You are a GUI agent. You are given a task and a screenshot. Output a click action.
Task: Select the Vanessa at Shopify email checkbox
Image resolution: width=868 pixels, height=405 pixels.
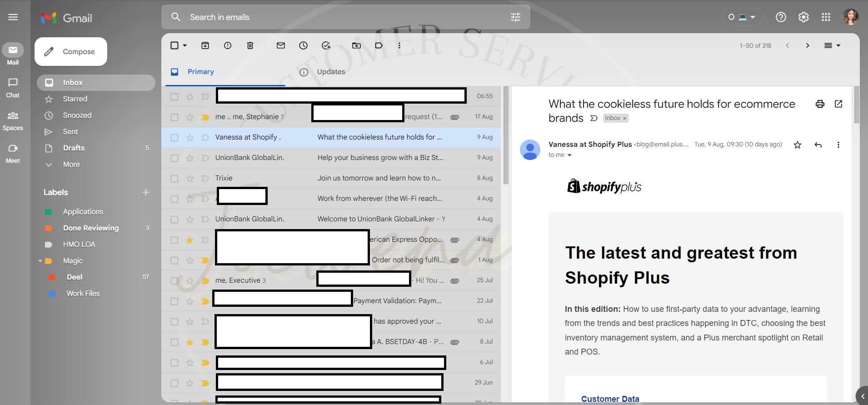(x=175, y=137)
